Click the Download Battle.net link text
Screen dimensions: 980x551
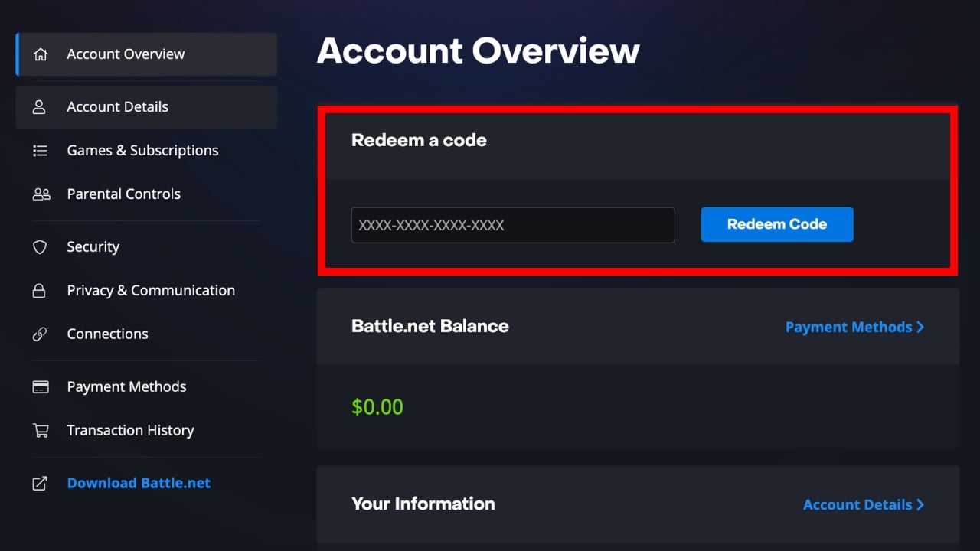[139, 484]
